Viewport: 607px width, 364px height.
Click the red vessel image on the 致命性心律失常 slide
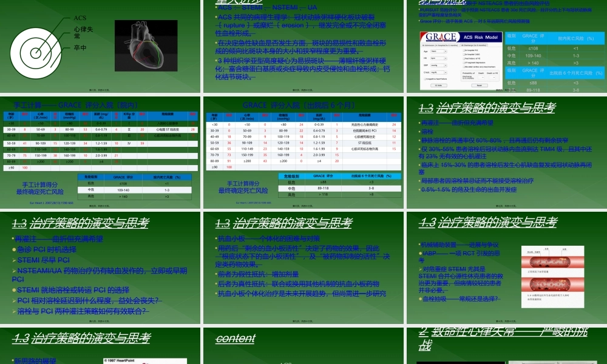point(461,362)
